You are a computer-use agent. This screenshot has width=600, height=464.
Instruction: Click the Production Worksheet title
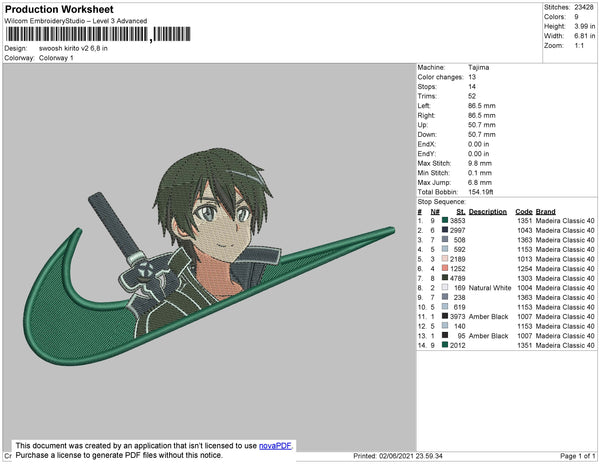[59, 10]
